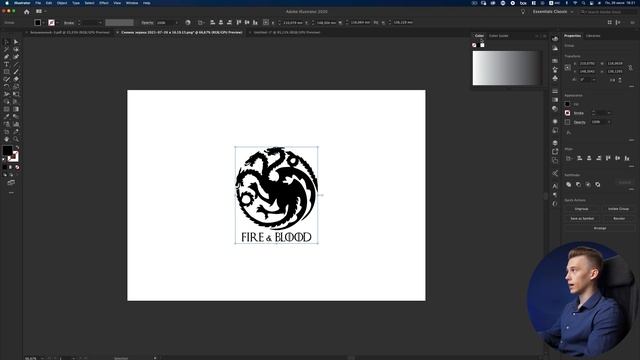The height and width of the screenshot is (360, 640).
Task: Select the Free Transform tool
Action: 16,94
